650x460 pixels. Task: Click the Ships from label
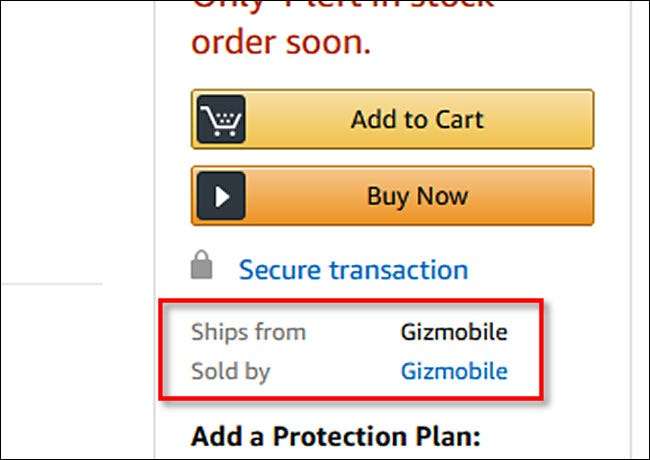(248, 332)
